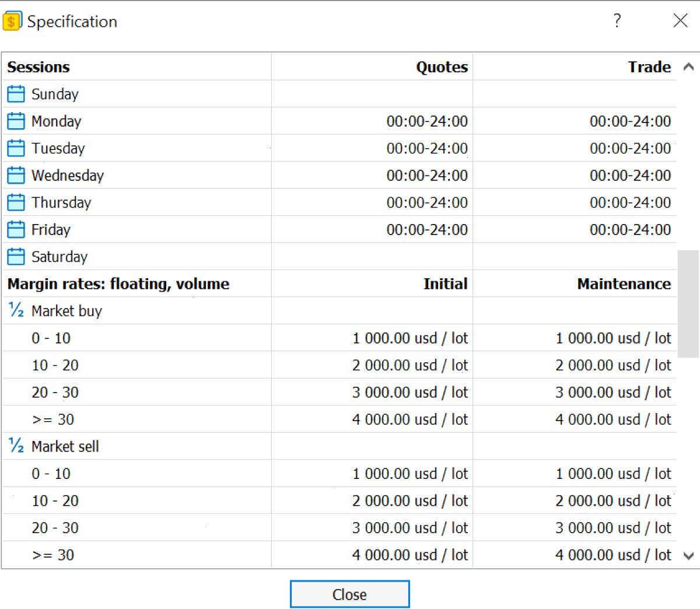The image size is (700, 609).
Task: Select Monday's Trade time 00:00-24:00
Action: [x=630, y=121]
